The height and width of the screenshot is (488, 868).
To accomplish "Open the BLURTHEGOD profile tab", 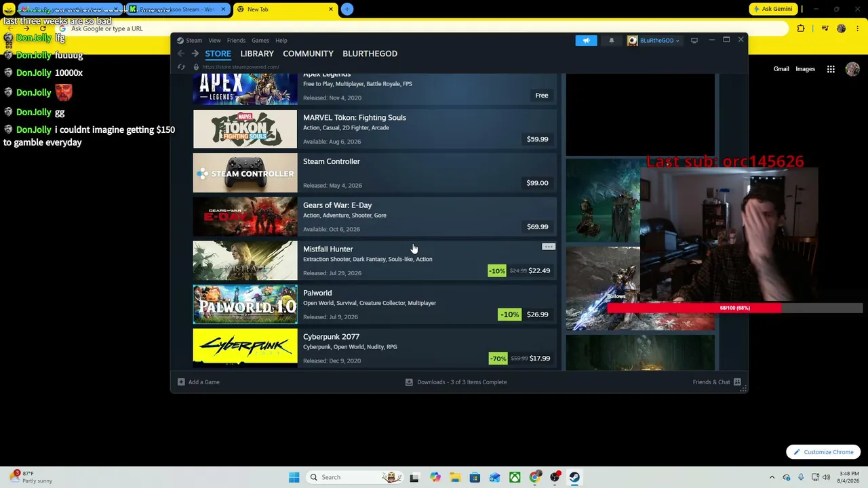I will pos(370,54).
